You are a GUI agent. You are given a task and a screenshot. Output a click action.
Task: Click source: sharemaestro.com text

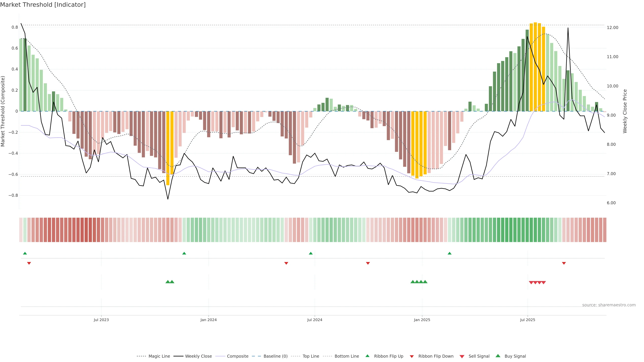609,305
